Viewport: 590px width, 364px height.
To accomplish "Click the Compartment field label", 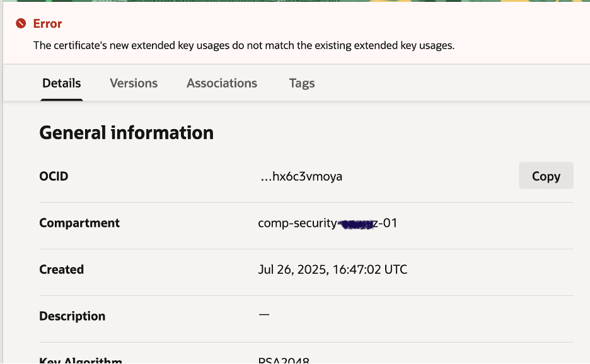I will coord(79,223).
